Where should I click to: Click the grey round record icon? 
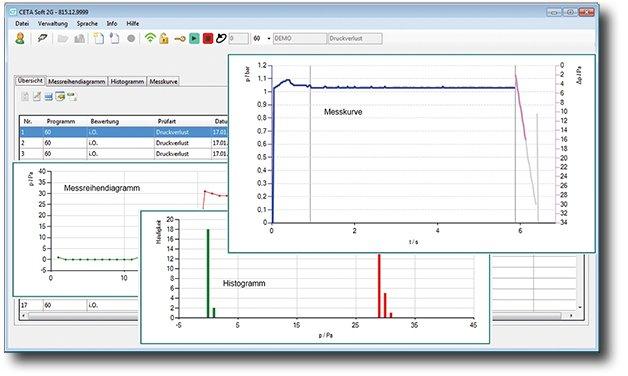pyautogui.click(x=131, y=38)
